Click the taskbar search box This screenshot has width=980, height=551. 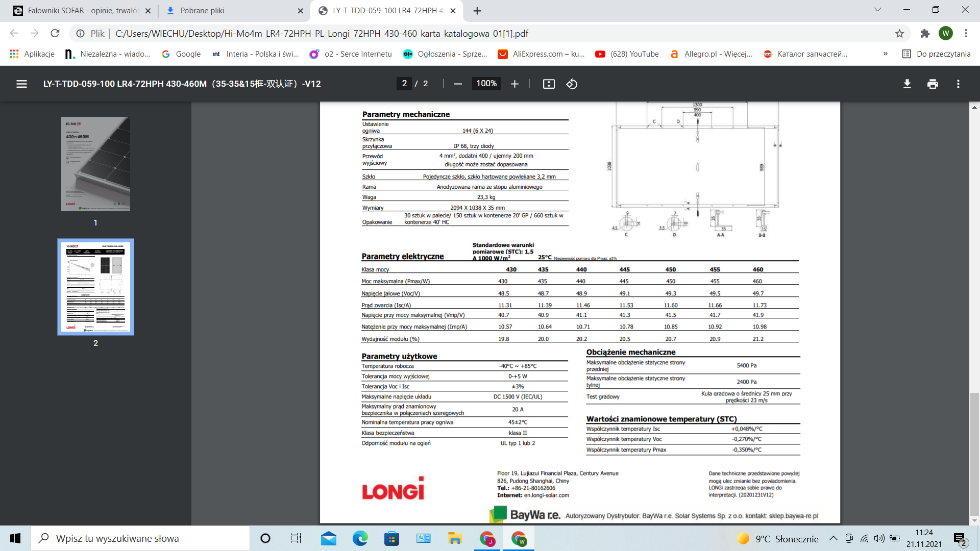coord(140,538)
